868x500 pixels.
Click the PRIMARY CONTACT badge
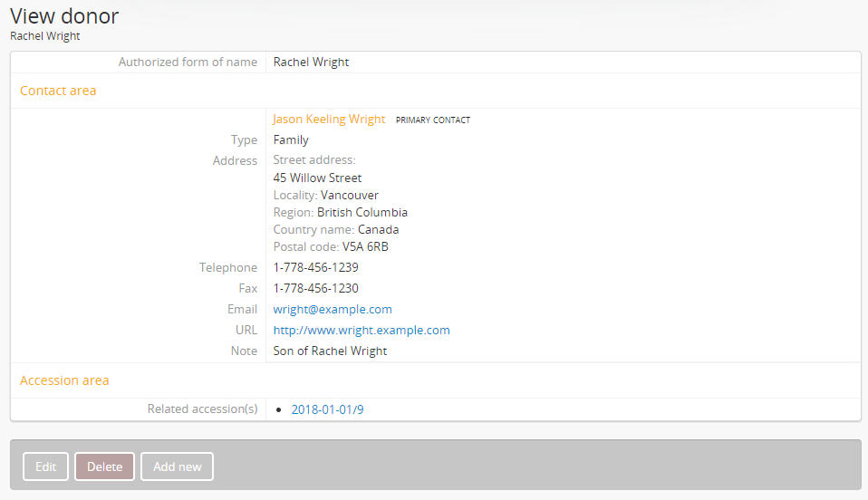pos(433,120)
